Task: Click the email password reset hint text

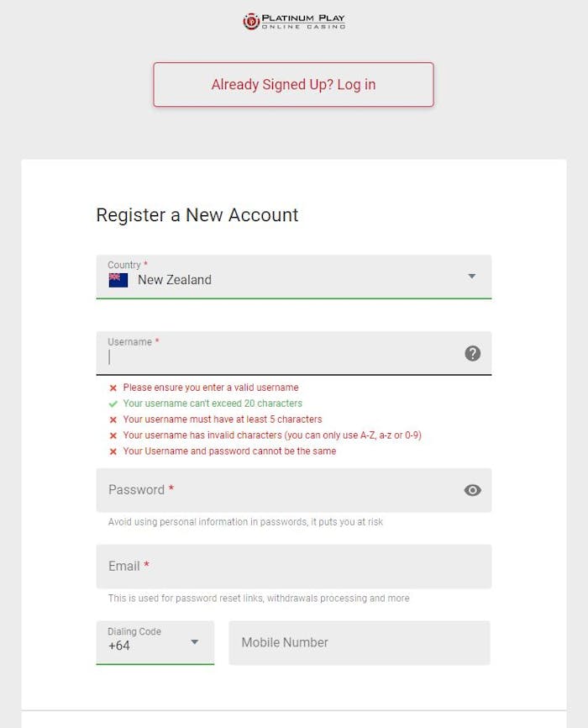Action: click(x=259, y=599)
